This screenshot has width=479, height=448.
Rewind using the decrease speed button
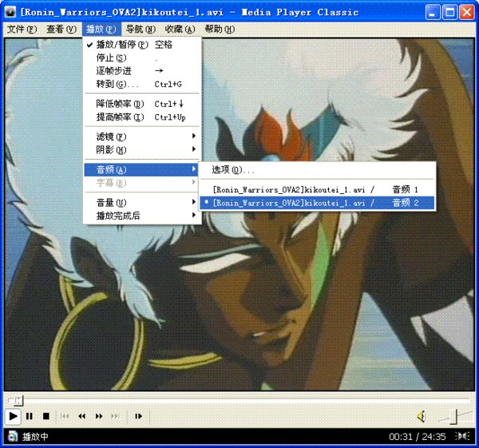tap(82, 416)
